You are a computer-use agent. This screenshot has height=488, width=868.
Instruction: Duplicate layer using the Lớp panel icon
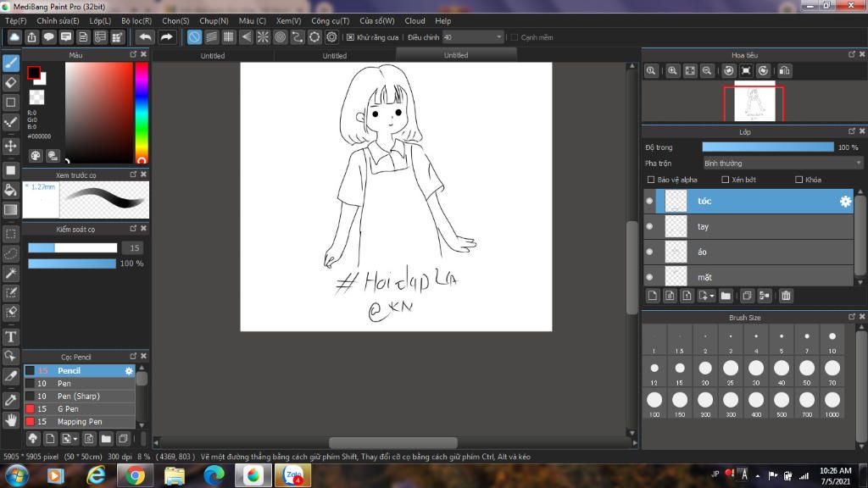[x=747, y=296]
